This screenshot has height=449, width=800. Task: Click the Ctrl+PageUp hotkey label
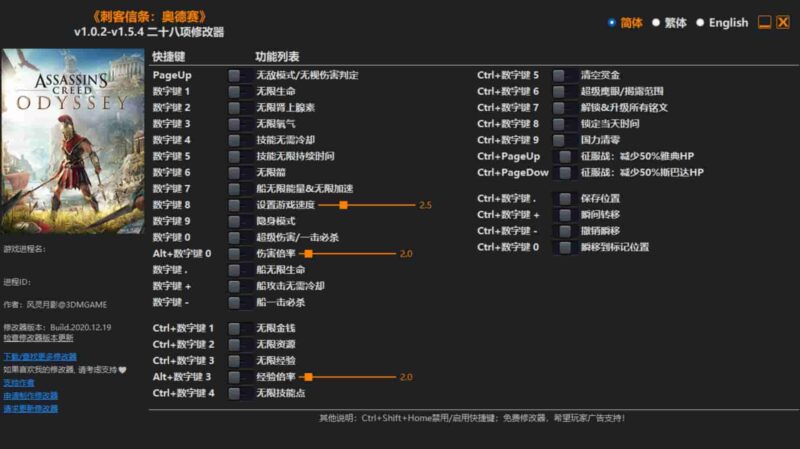pyautogui.click(x=508, y=157)
